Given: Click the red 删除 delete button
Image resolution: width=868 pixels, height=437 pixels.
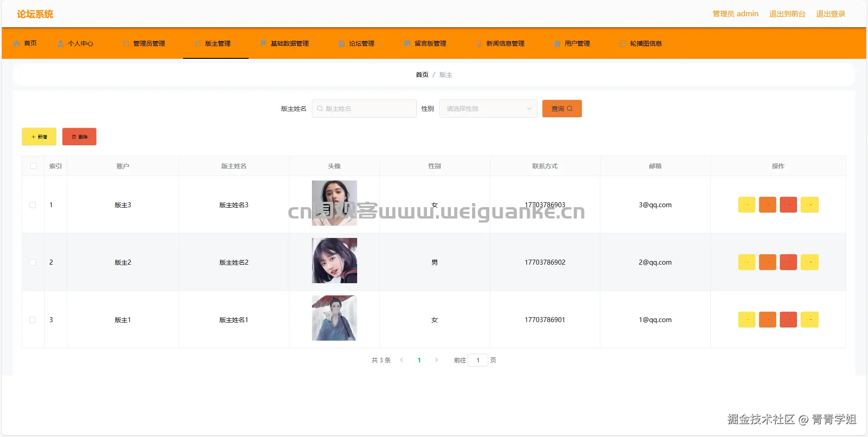Looking at the screenshot, I should [x=79, y=137].
